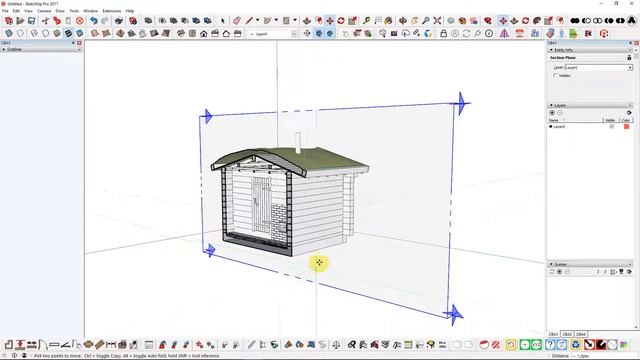This screenshot has width=640, height=360.
Task: Open the Edit menu
Action: point(16,11)
